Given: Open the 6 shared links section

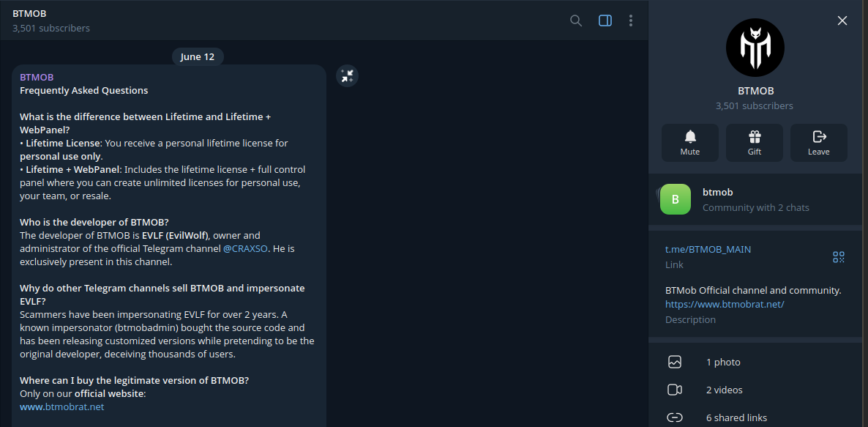Looking at the screenshot, I should click(755, 417).
